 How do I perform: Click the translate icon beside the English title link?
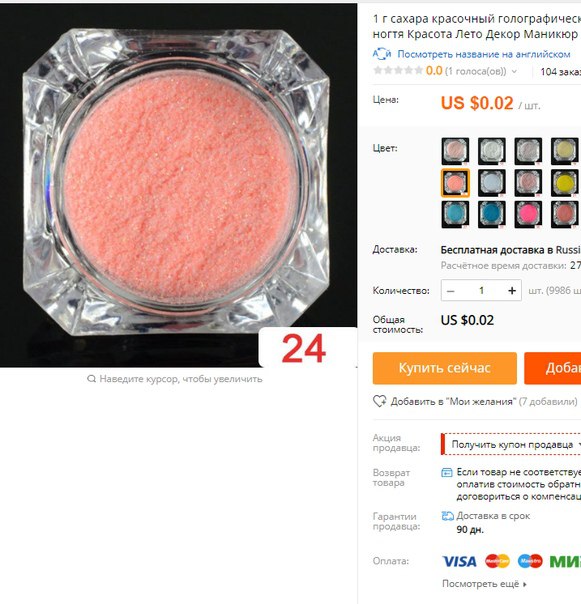[x=382, y=54]
